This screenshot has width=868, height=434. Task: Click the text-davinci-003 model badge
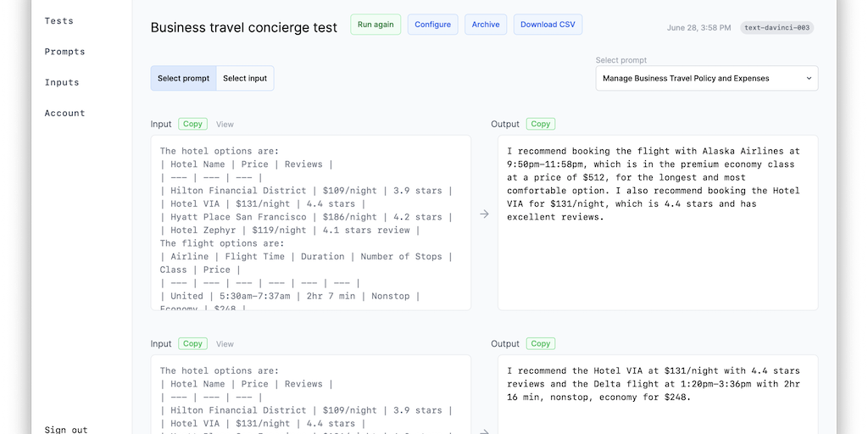[776, 28]
